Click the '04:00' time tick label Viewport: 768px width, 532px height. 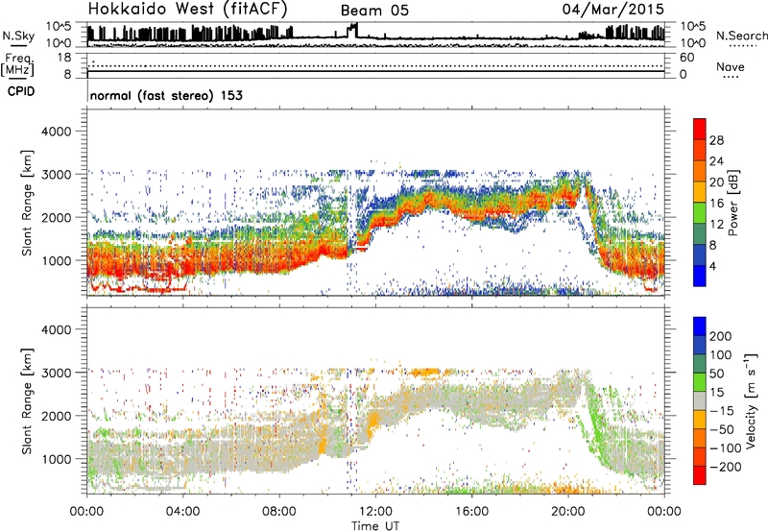click(x=182, y=512)
